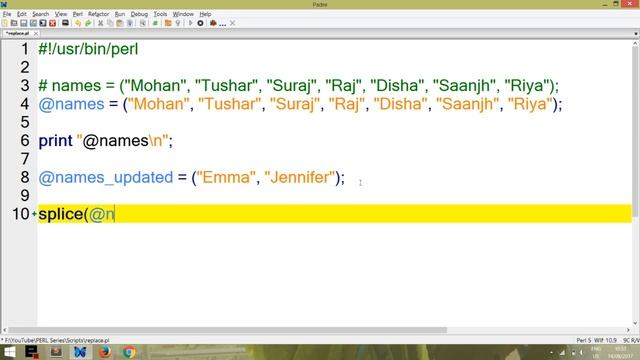The width and height of the screenshot is (640, 360).
Task: Open the Refactor menu
Action: click(98, 14)
